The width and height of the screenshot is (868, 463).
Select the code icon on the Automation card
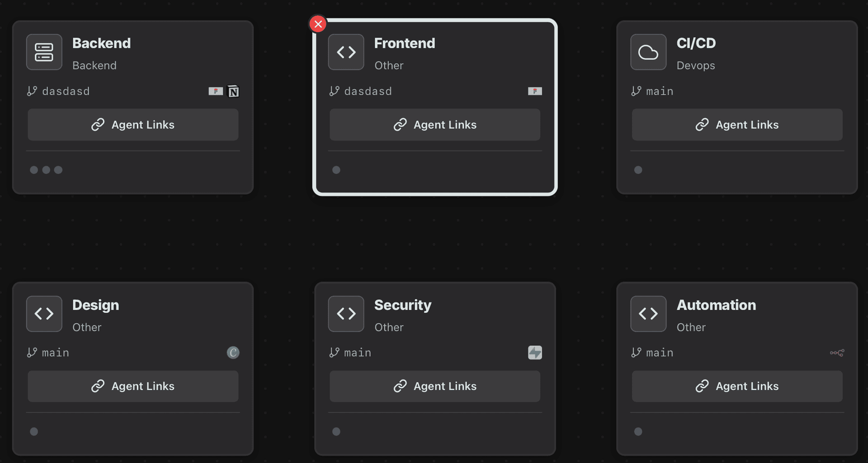point(648,313)
